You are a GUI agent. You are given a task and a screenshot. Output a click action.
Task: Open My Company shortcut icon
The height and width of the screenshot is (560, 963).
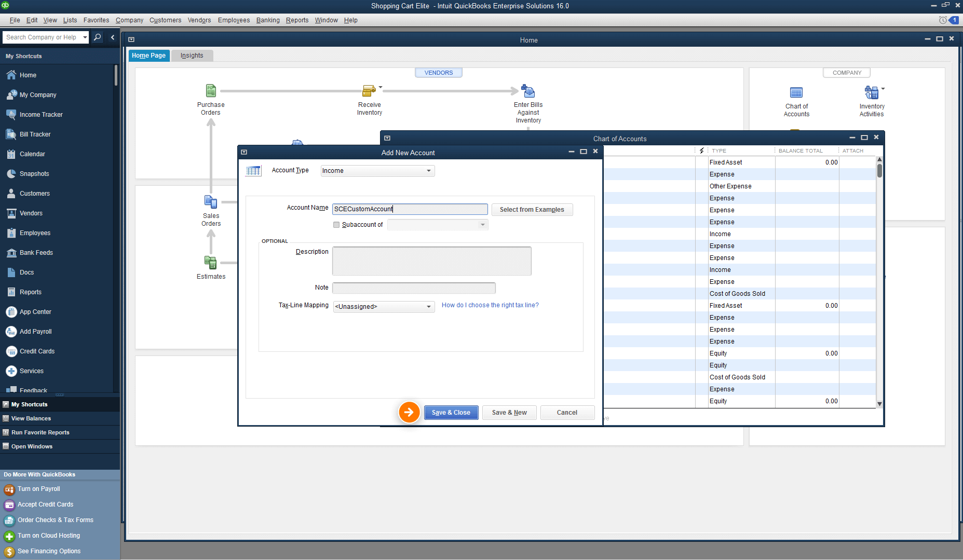pyautogui.click(x=11, y=95)
